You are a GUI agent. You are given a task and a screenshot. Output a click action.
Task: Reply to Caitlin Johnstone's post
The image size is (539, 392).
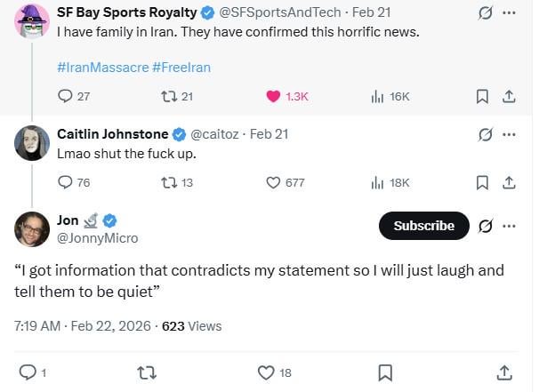(x=65, y=182)
